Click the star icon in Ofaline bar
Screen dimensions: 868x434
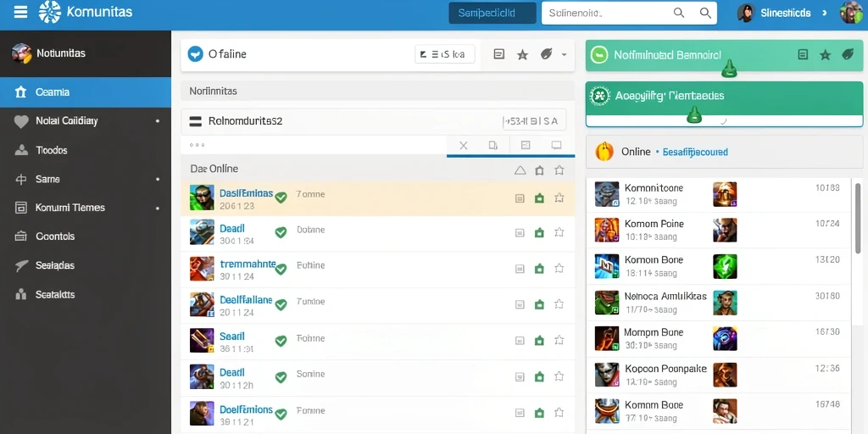(x=522, y=54)
